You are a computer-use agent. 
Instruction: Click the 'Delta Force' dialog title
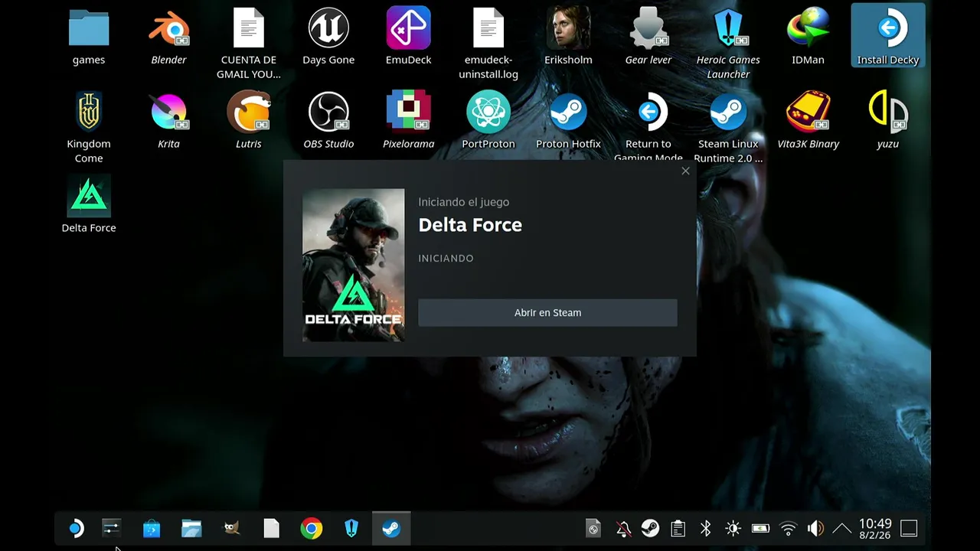[470, 224]
